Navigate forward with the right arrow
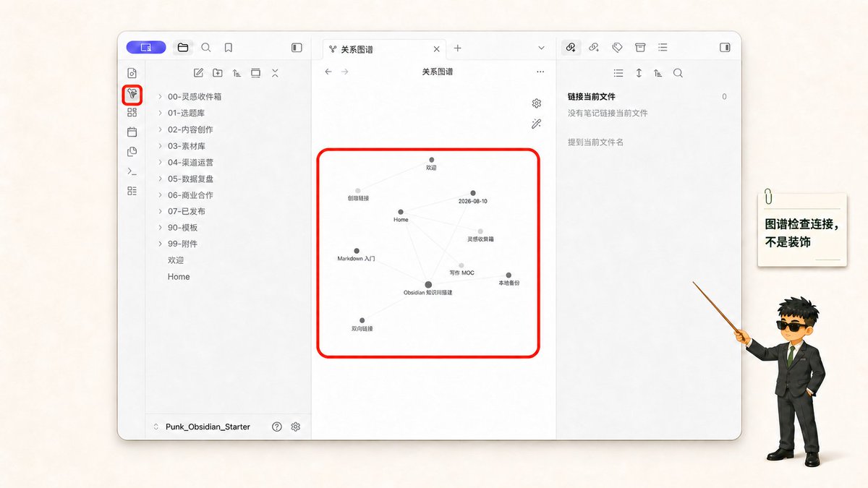This screenshot has height=488, width=868. click(345, 72)
